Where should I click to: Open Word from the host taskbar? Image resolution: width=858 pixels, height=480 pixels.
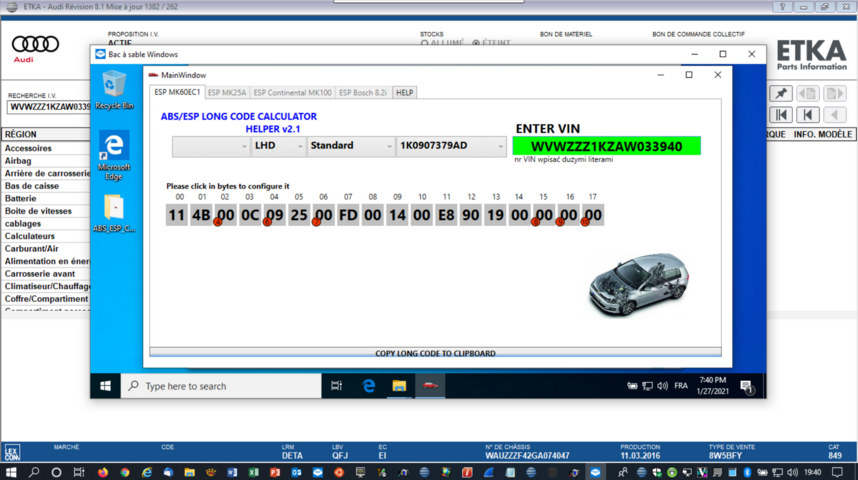tap(232, 472)
